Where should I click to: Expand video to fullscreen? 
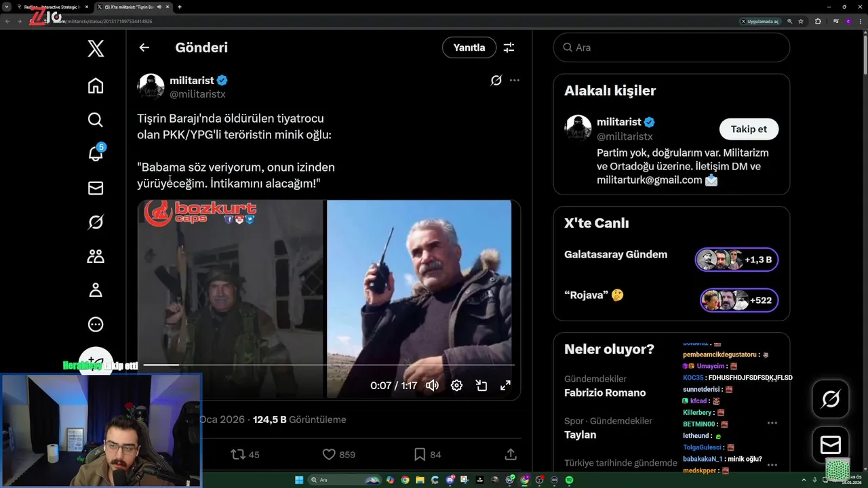[x=505, y=385]
